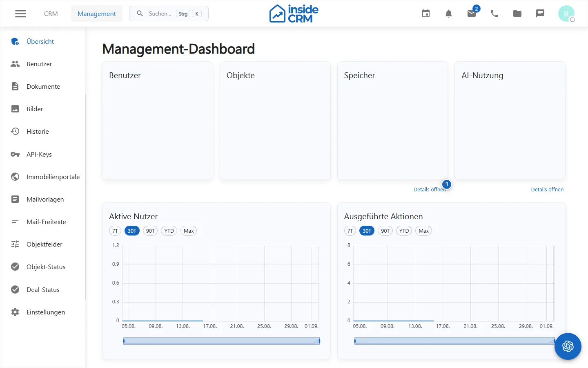588x368 pixels.
Task: Click the inside CRM logo
Action: 294,13
